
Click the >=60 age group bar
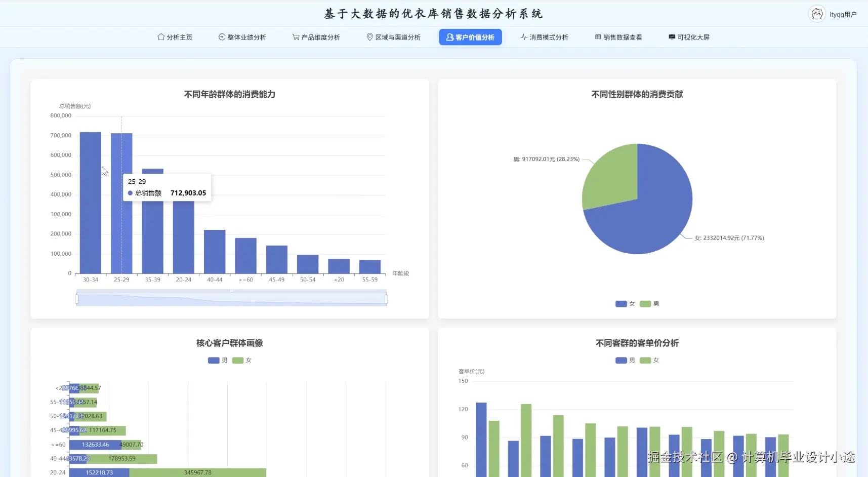pyautogui.click(x=245, y=256)
